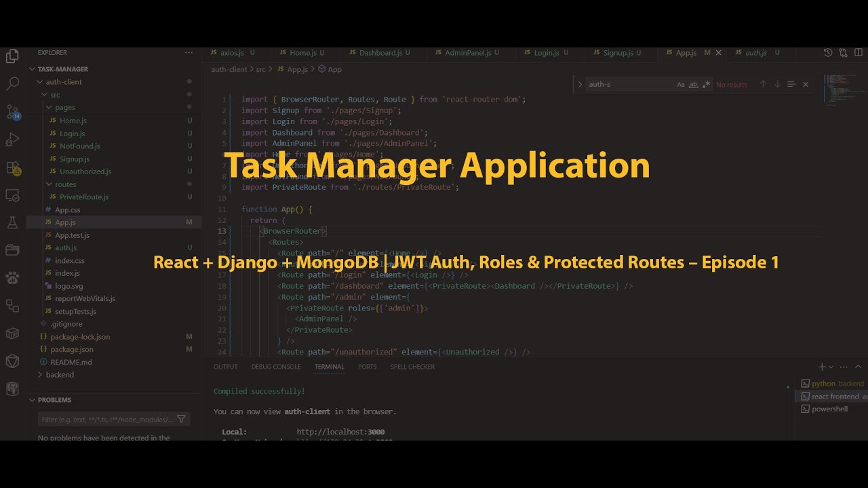
Task: Open timeline history icon in editor toolbar
Action: pos(828,52)
